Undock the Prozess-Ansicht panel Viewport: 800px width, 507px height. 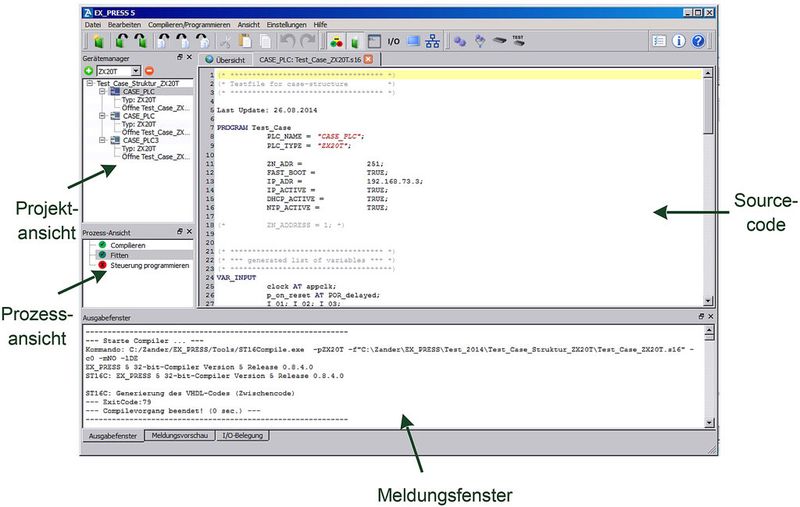tap(180, 232)
